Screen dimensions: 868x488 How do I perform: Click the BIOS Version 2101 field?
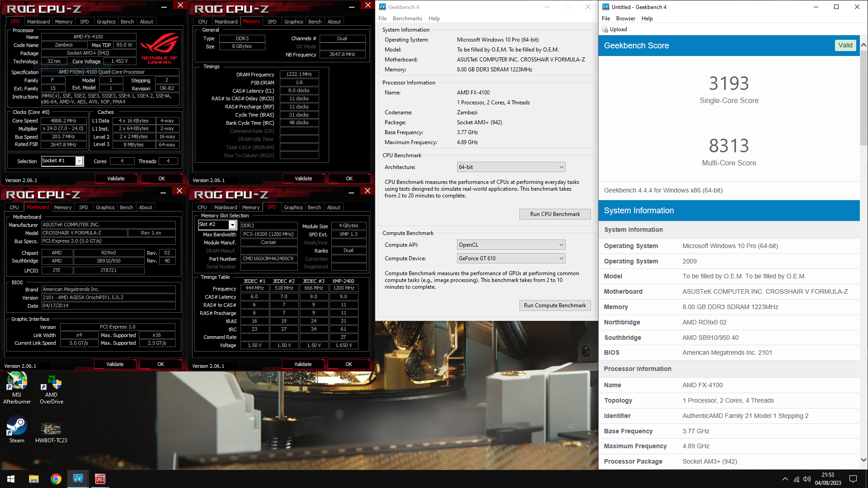(x=108, y=297)
